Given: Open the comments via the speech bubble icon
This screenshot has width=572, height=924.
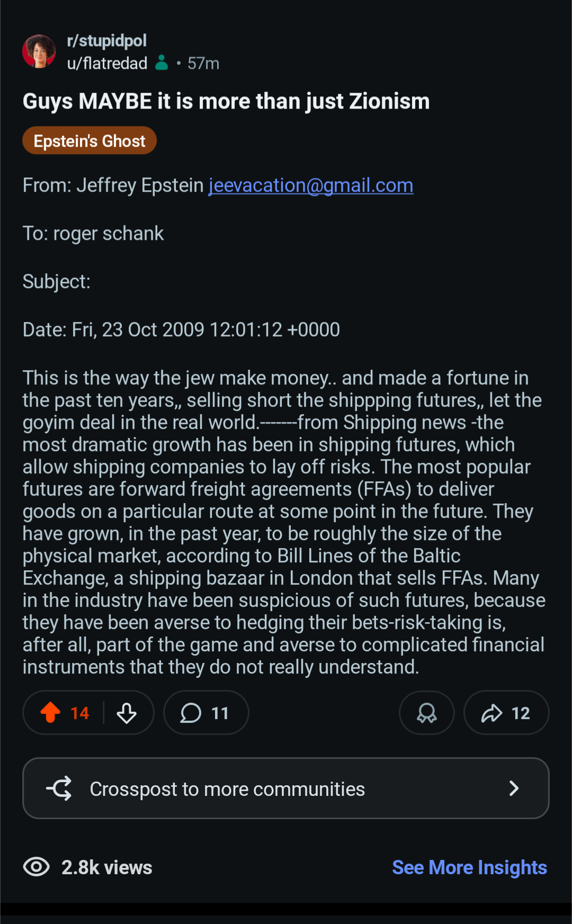Looking at the screenshot, I should click(191, 713).
